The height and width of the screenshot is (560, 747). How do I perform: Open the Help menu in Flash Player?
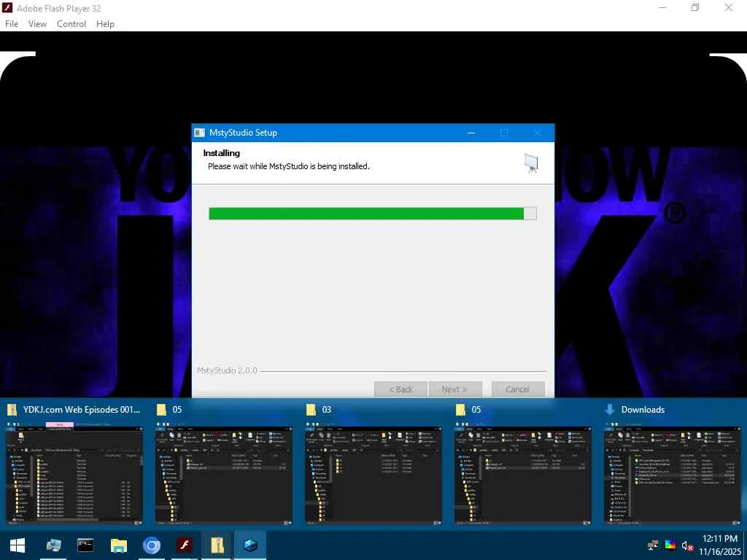105,24
